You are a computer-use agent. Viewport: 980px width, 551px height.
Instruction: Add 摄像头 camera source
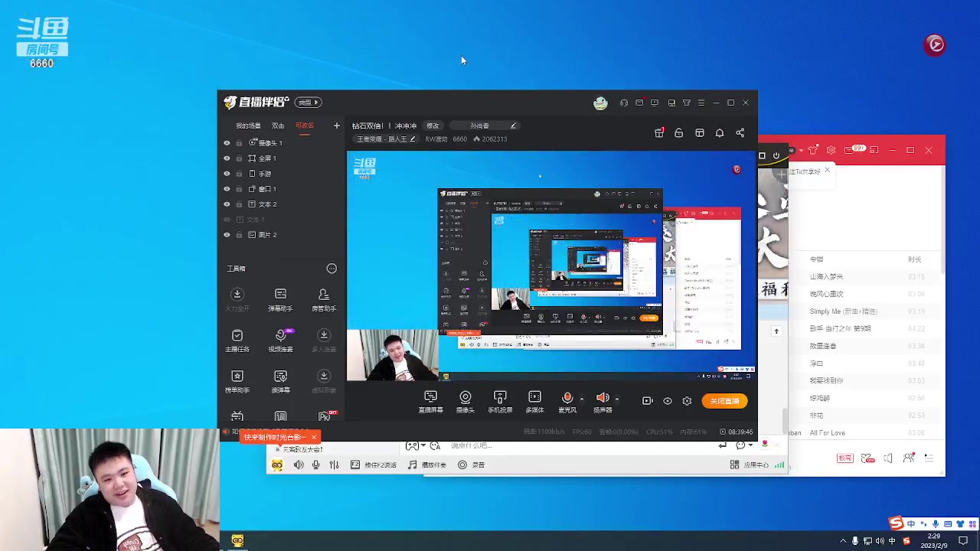[465, 401]
